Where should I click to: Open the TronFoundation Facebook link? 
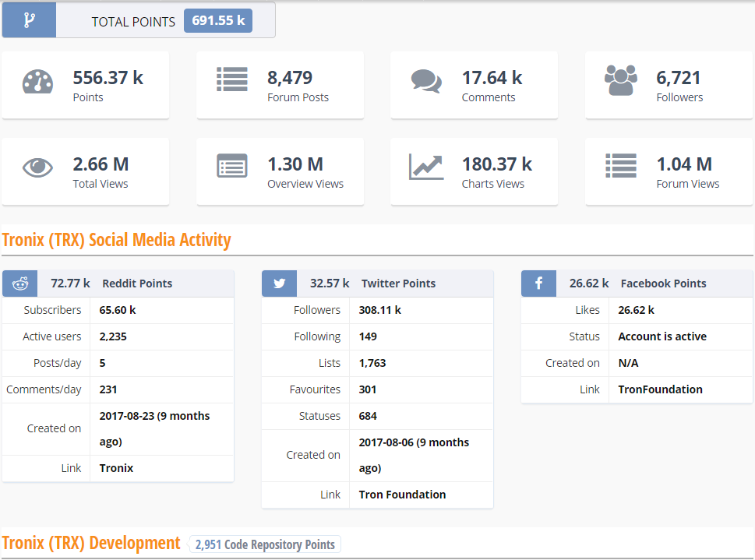tap(660, 389)
